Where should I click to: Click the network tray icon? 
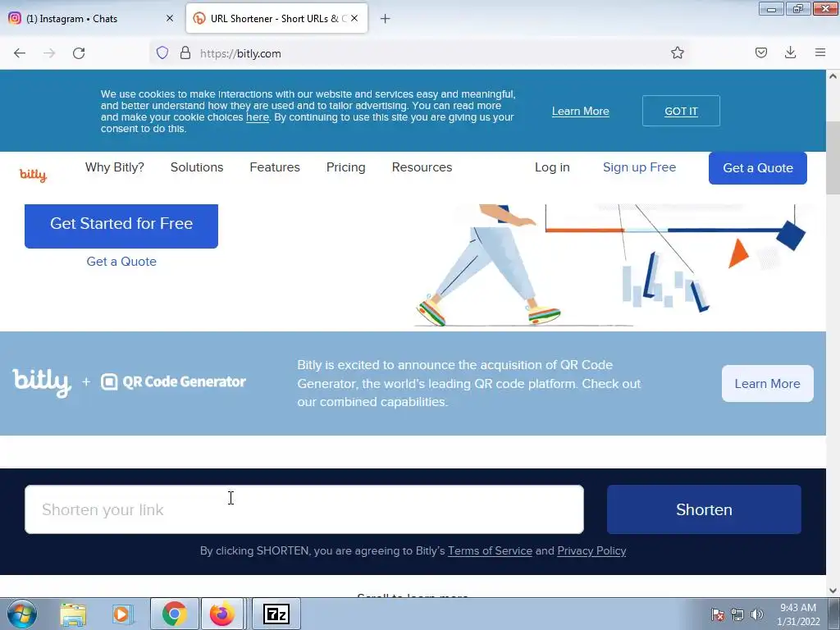[737, 614]
